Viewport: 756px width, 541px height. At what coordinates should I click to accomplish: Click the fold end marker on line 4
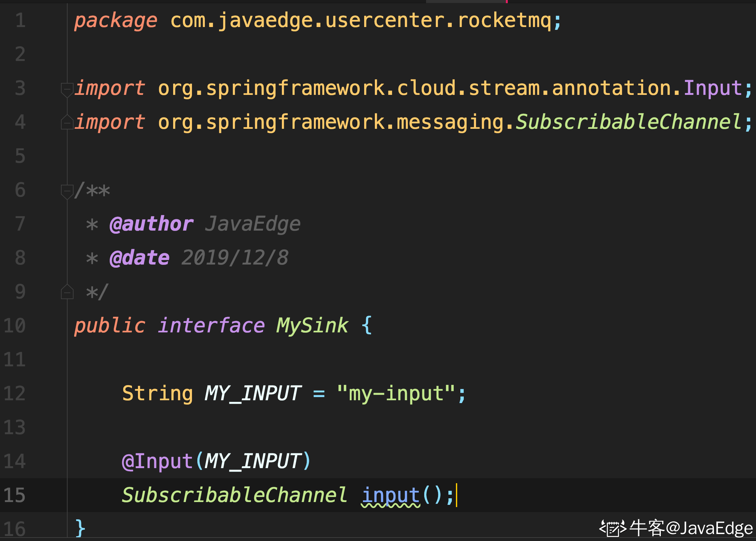click(x=67, y=122)
